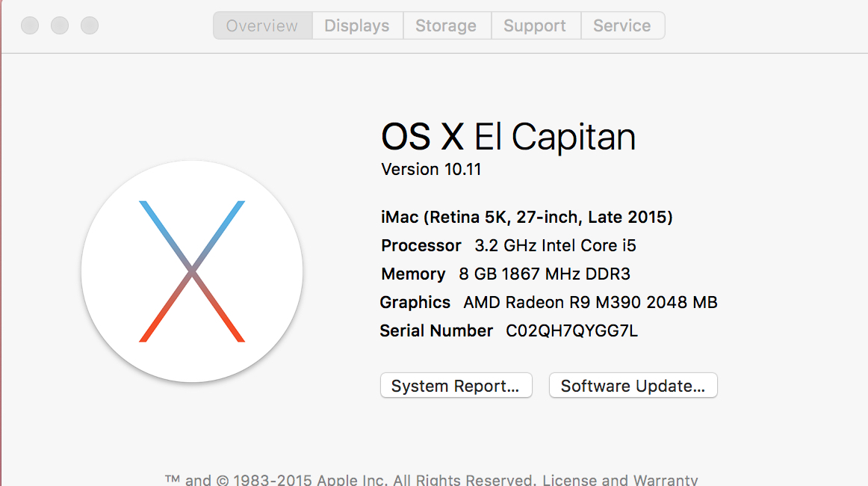Click the window zoom button
The width and height of the screenshot is (868, 486).
coord(90,25)
